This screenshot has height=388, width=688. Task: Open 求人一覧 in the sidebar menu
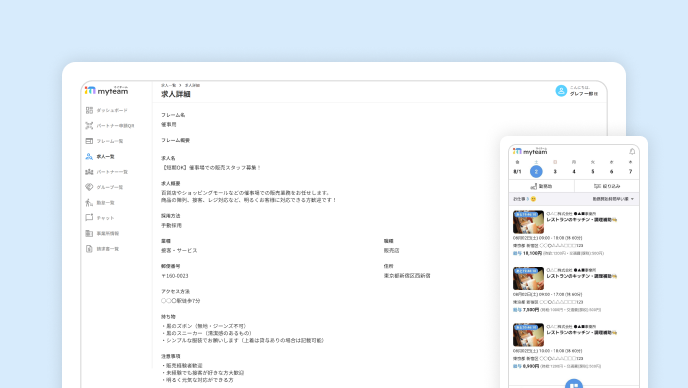click(100, 156)
